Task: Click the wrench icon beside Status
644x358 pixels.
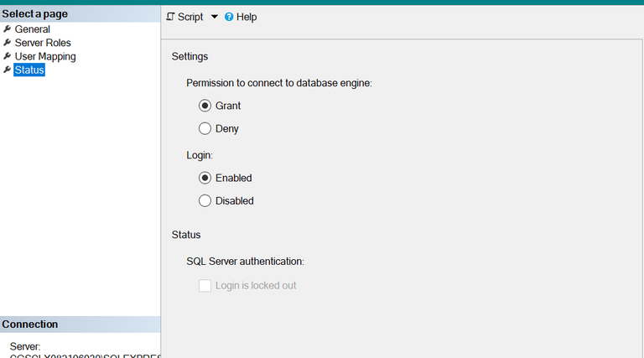Action: tap(8, 70)
